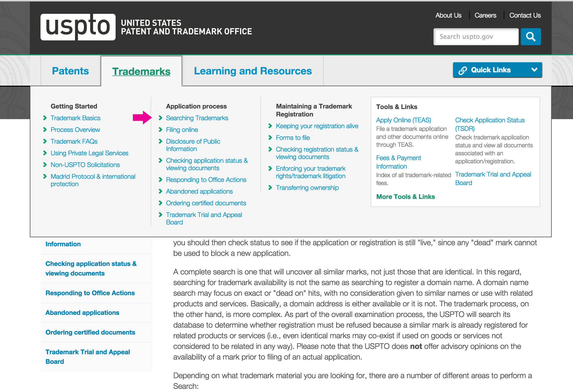The height and width of the screenshot is (392, 573).
Task: Open Trademark Trial and Appeal Board in Tools & Links
Action: tap(493, 179)
